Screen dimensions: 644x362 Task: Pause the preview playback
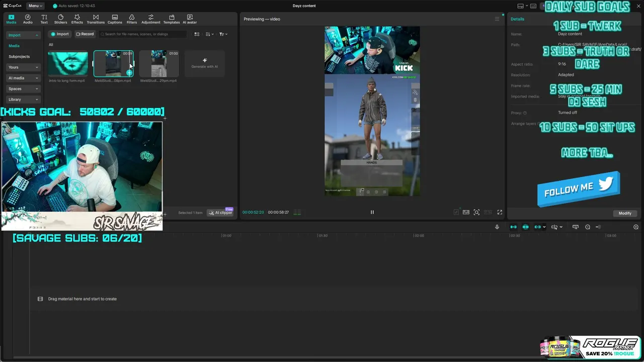point(372,212)
